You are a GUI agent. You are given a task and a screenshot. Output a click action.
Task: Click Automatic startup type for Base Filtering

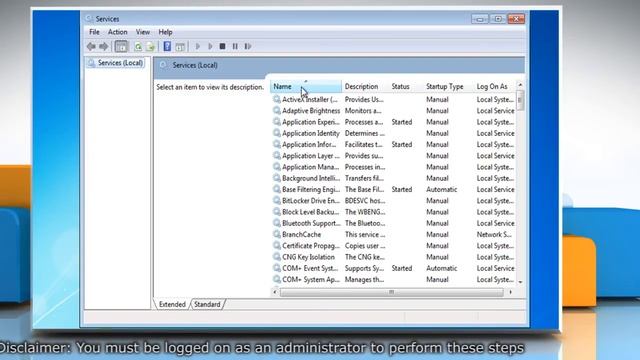tap(442, 189)
